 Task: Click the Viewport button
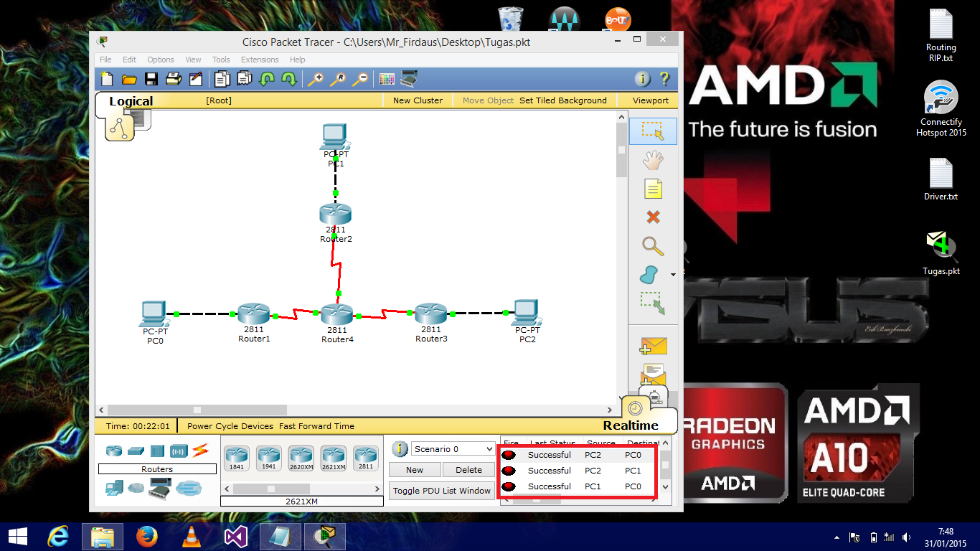[x=650, y=100]
